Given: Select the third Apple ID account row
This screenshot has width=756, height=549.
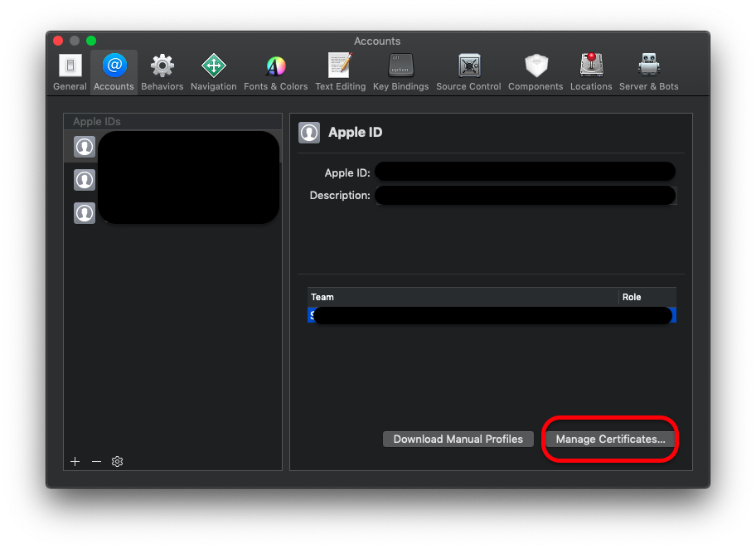Looking at the screenshot, I should point(172,213).
